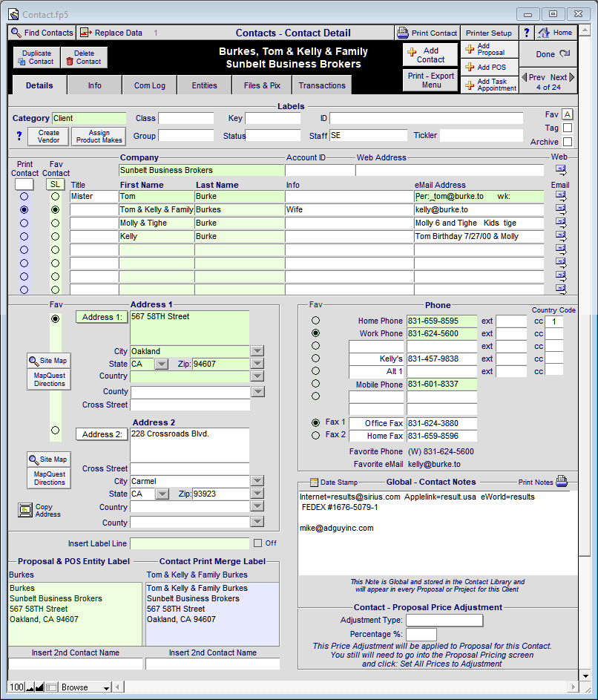Click the Print Notes printer icon
The width and height of the screenshot is (598, 700).
pyautogui.click(x=562, y=481)
